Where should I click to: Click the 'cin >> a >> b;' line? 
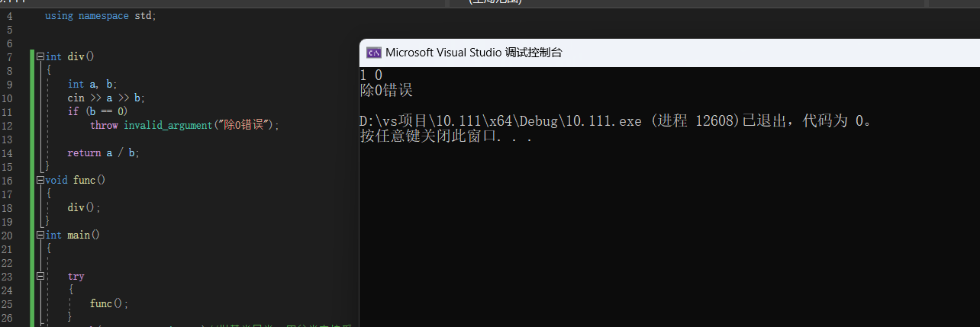[x=106, y=98]
